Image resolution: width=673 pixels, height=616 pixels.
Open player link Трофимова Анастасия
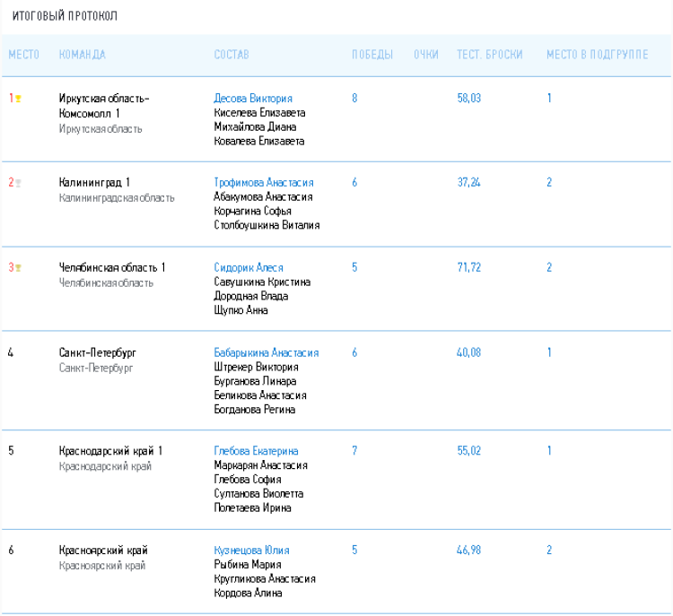click(264, 183)
